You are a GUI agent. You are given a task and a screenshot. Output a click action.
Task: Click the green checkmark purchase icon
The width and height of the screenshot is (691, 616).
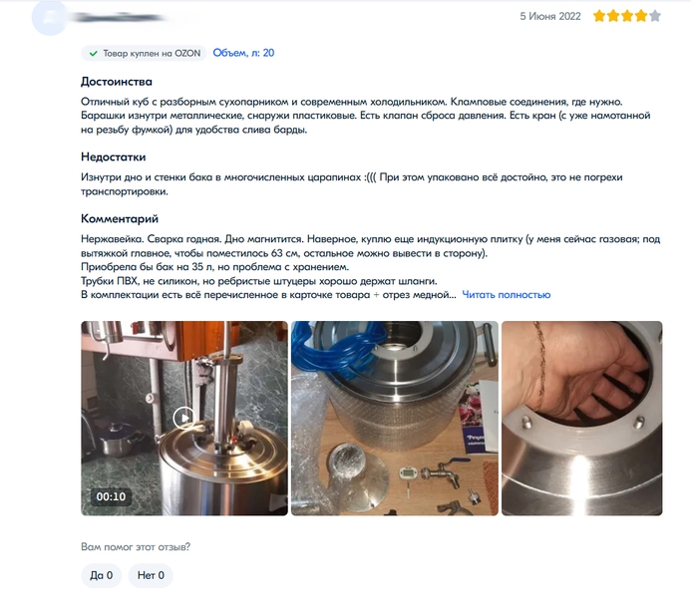(93, 53)
